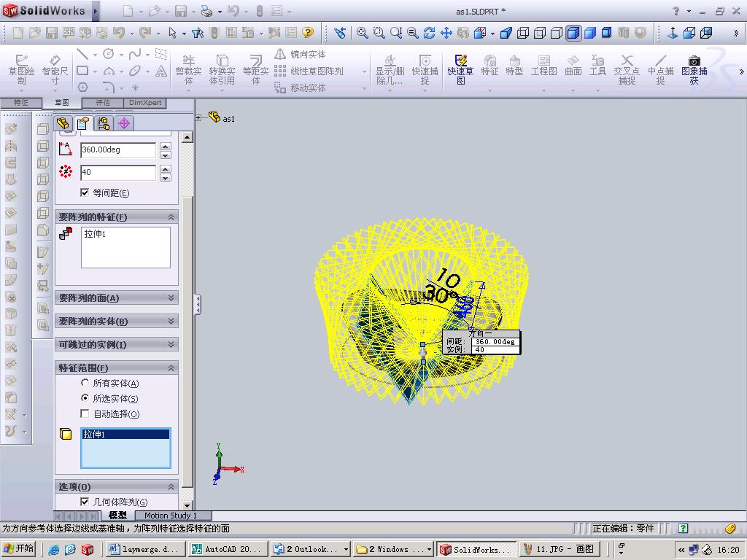Click the Text sketch tool icon
Viewport: 747px width, 560px height.
coord(161,71)
